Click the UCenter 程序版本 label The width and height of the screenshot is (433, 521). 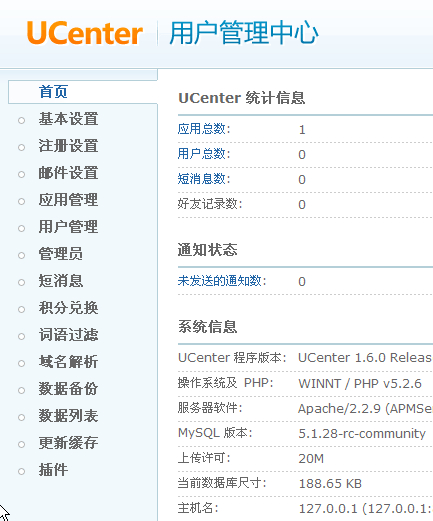click(x=232, y=358)
